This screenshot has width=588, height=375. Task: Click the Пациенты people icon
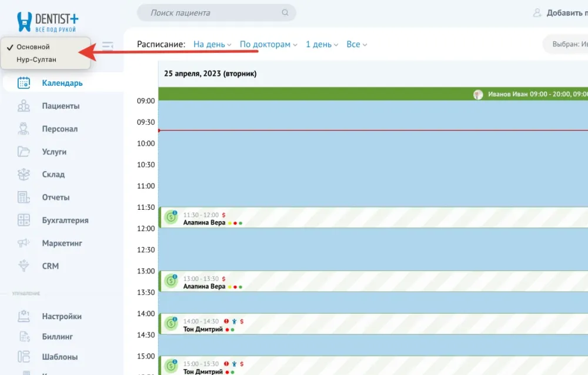click(24, 106)
